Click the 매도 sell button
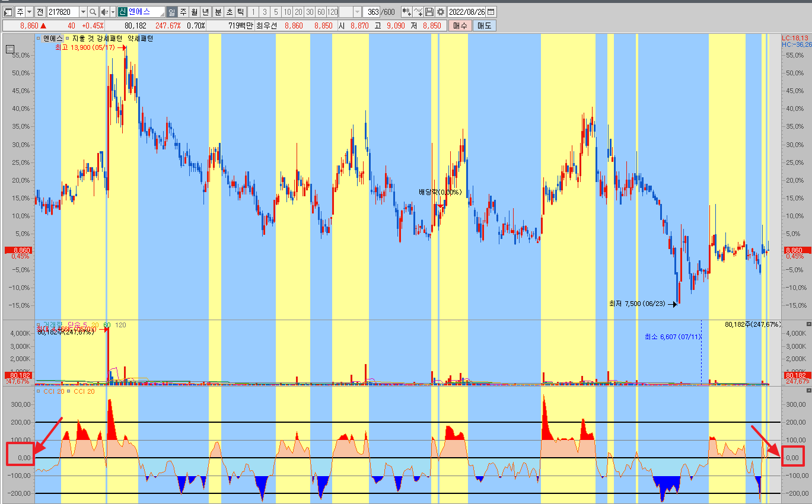The height and width of the screenshot is (504, 812). [x=484, y=25]
